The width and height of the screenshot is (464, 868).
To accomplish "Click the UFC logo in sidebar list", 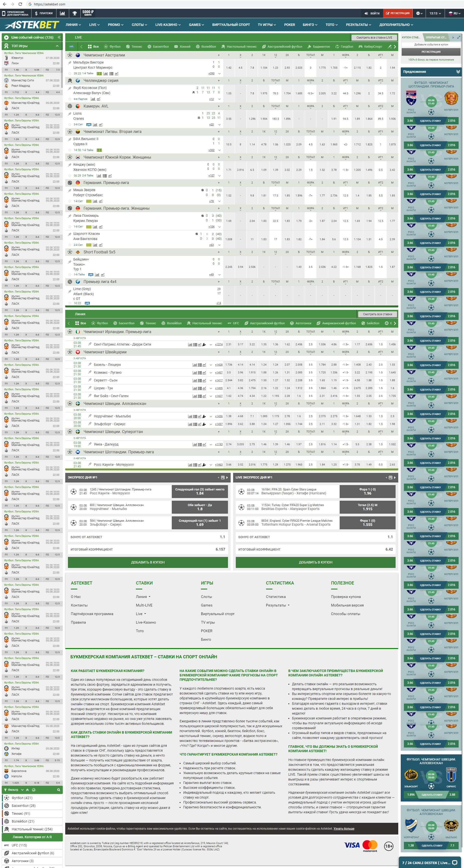I will click(x=7, y=845).
